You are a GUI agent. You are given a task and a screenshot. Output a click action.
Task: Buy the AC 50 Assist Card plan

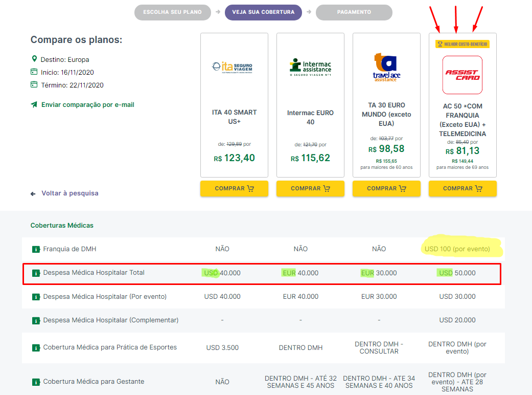[462, 188]
